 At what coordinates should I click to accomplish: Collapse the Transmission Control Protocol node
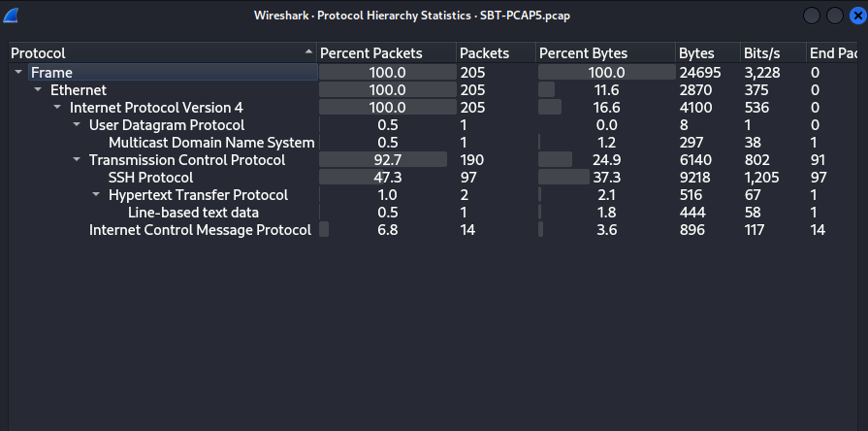(x=77, y=159)
